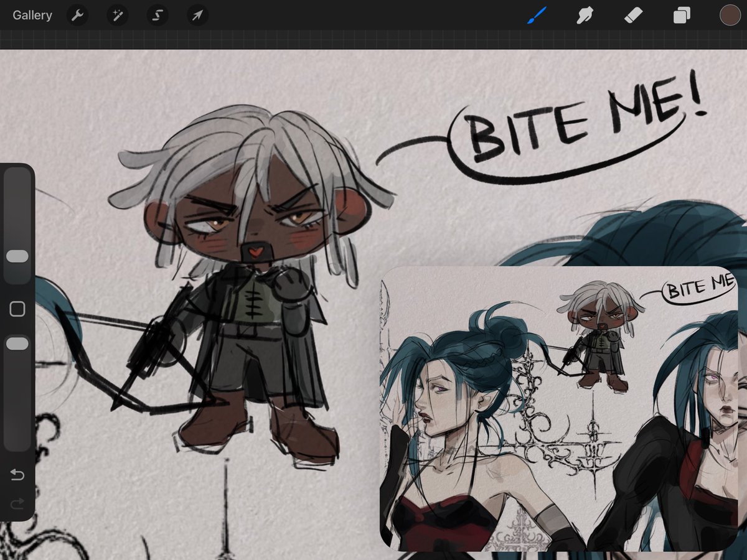Select the Eraser tool

coord(633,15)
